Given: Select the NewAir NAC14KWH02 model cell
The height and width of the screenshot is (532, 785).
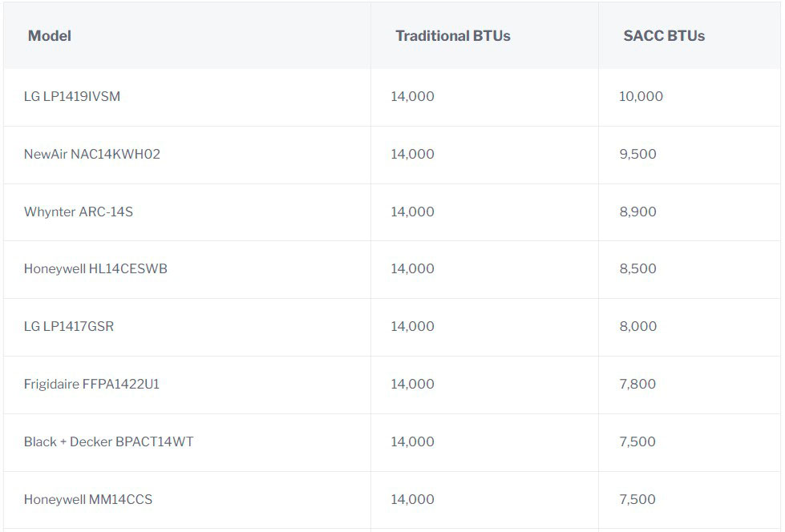Looking at the screenshot, I should (92, 154).
